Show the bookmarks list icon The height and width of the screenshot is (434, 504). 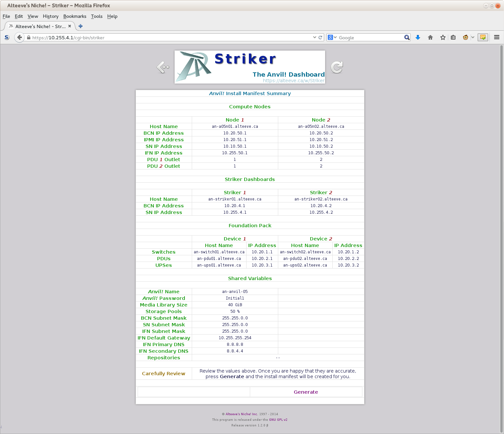[x=453, y=38]
